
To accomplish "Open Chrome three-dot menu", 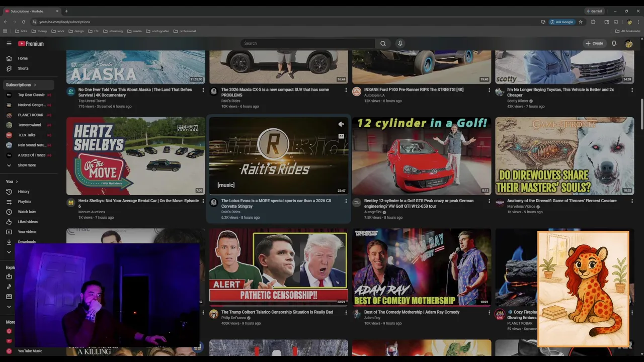I will [x=639, y=22].
